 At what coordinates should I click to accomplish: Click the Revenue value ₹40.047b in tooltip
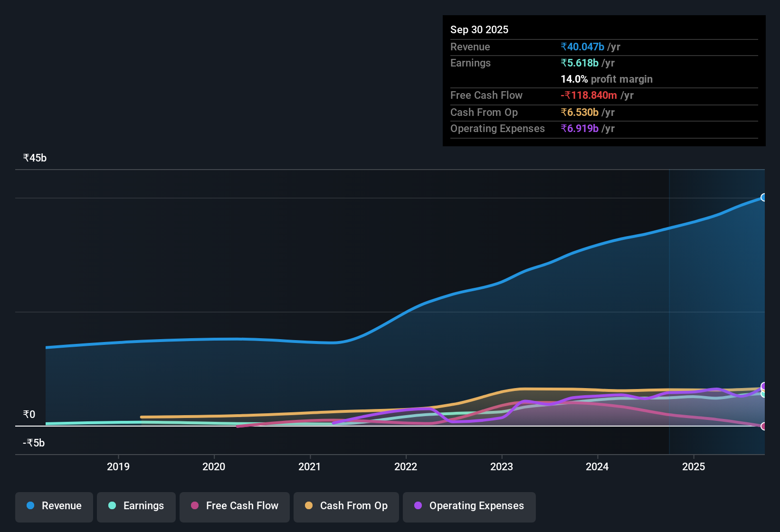[x=582, y=47]
